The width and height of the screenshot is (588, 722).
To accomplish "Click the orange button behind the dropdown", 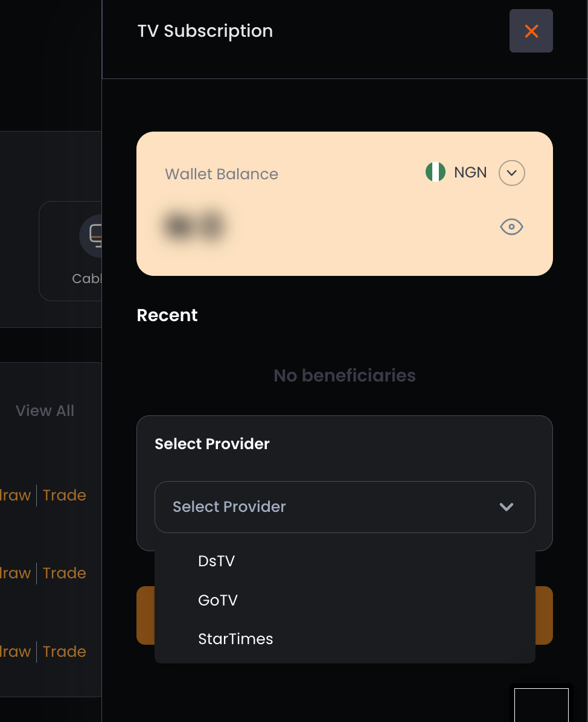I will click(x=545, y=615).
